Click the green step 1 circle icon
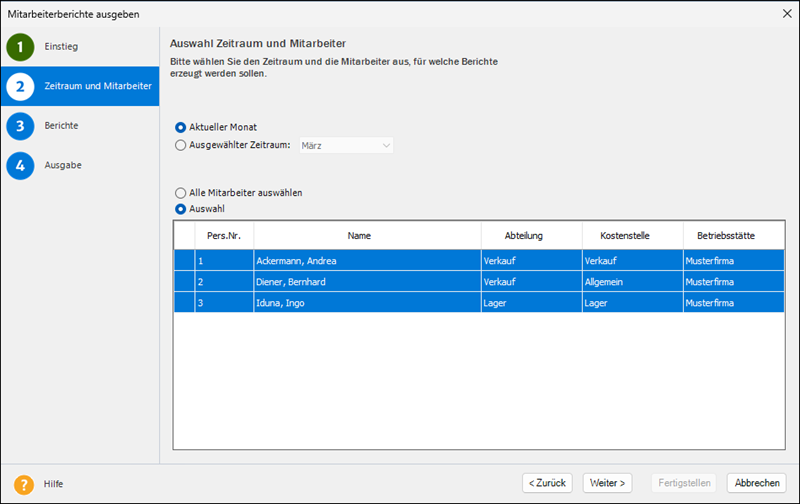Screen dimensions: 800x504 tap(20, 47)
